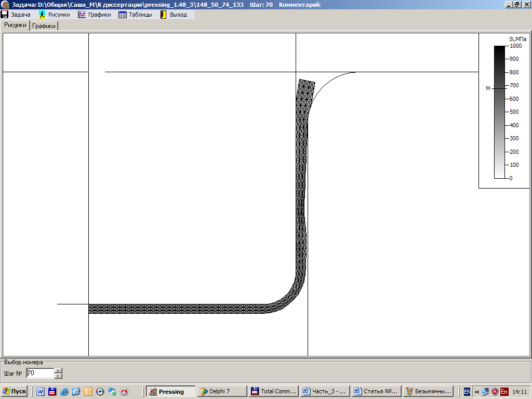Switch to the Графики tab
This screenshot has width=532, height=399.
click(44, 26)
